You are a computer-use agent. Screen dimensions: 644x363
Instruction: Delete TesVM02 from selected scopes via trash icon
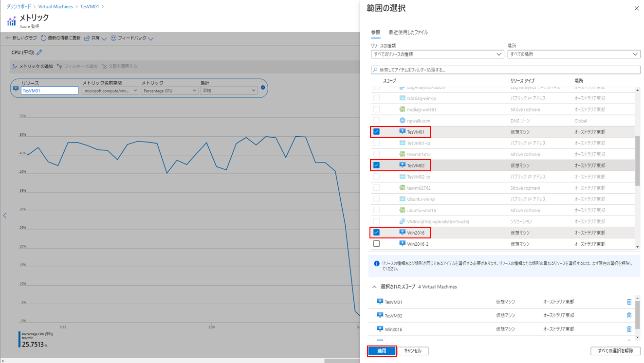pos(629,315)
